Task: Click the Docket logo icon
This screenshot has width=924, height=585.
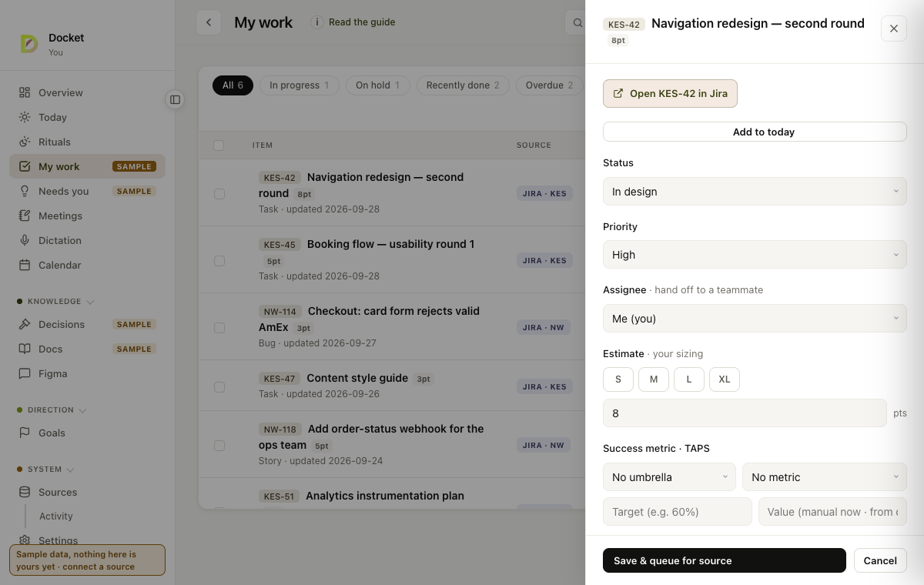Action: [29, 45]
